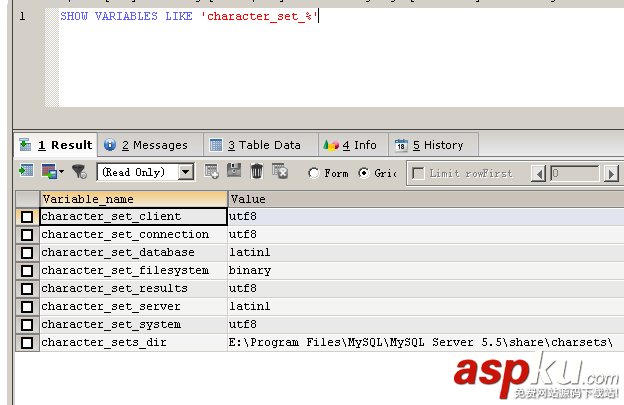
Task: Click the Value column header
Action: pyautogui.click(x=426, y=199)
